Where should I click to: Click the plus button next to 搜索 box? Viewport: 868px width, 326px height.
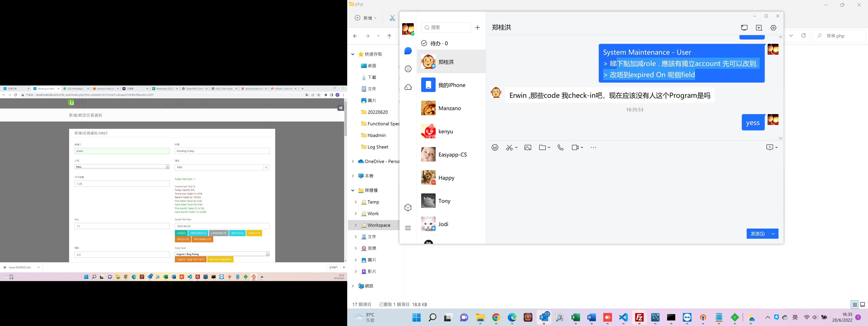coord(477,28)
